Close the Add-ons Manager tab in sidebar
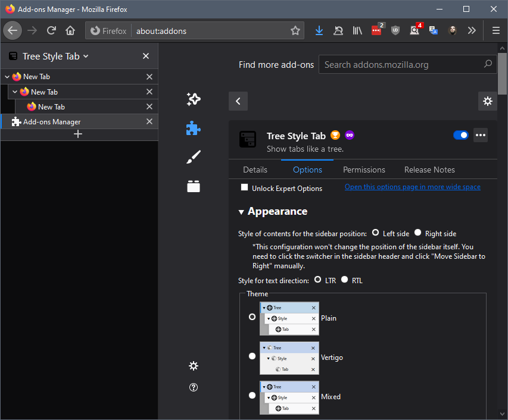Viewport: 508px width, 420px height. (x=149, y=121)
